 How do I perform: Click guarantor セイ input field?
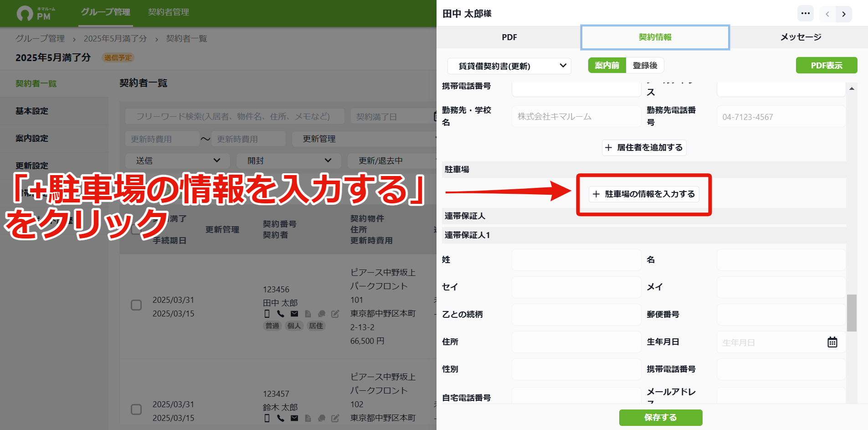[576, 287]
